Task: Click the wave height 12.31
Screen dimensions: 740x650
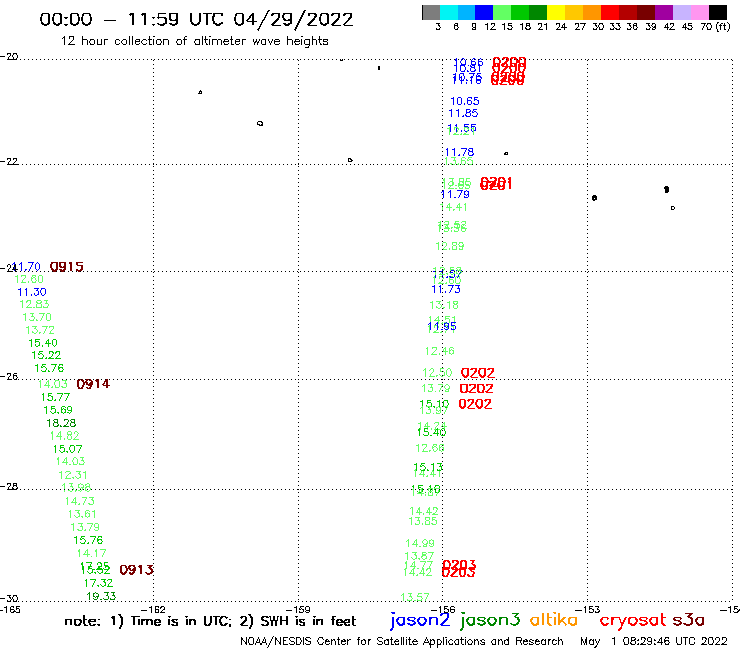Action: tap(73, 475)
